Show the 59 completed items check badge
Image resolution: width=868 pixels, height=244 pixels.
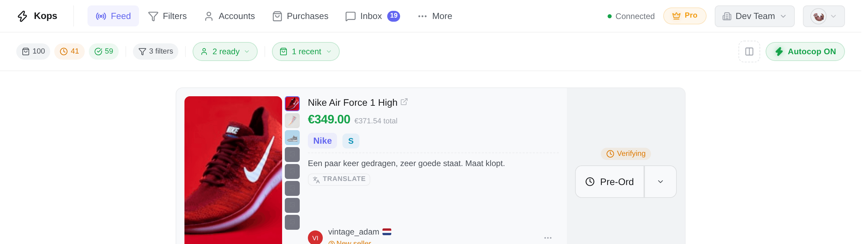click(104, 52)
